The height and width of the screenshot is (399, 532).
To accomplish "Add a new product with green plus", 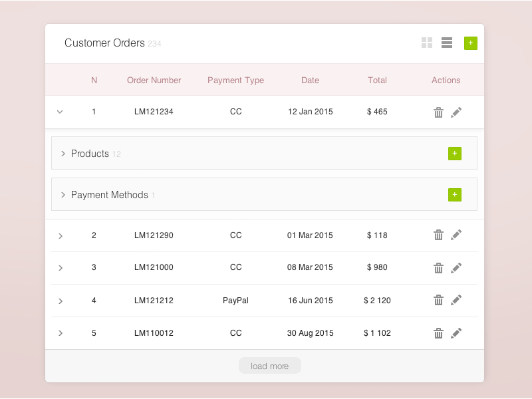I will (x=455, y=153).
